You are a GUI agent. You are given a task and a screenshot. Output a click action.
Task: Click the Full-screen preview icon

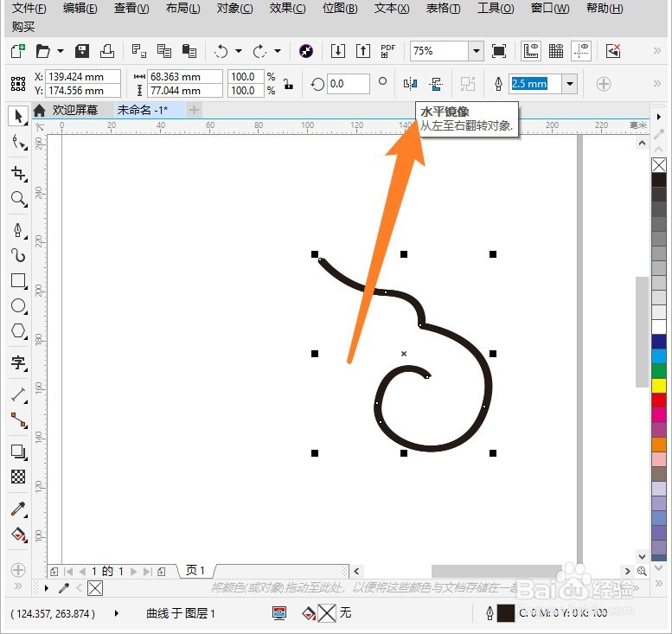click(x=499, y=51)
